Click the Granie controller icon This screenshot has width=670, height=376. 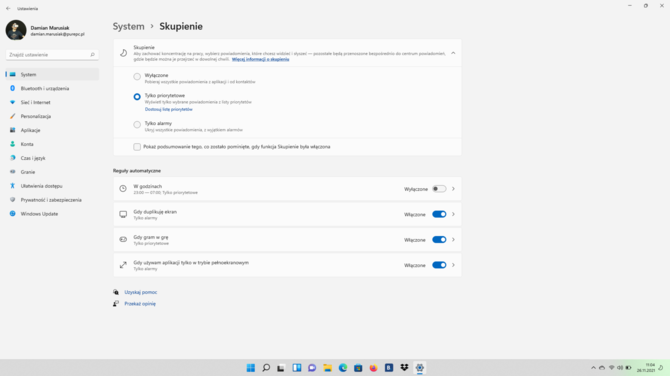pos(12,172)
